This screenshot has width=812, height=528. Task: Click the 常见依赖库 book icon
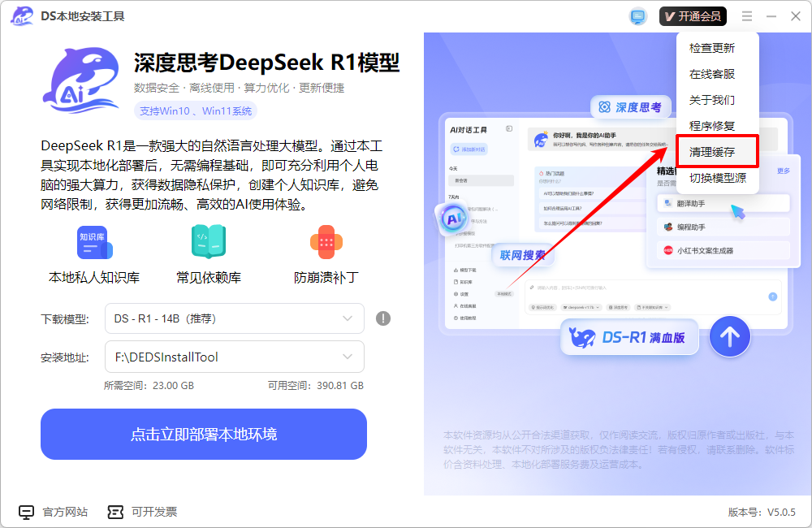click(x=209, y=241)
